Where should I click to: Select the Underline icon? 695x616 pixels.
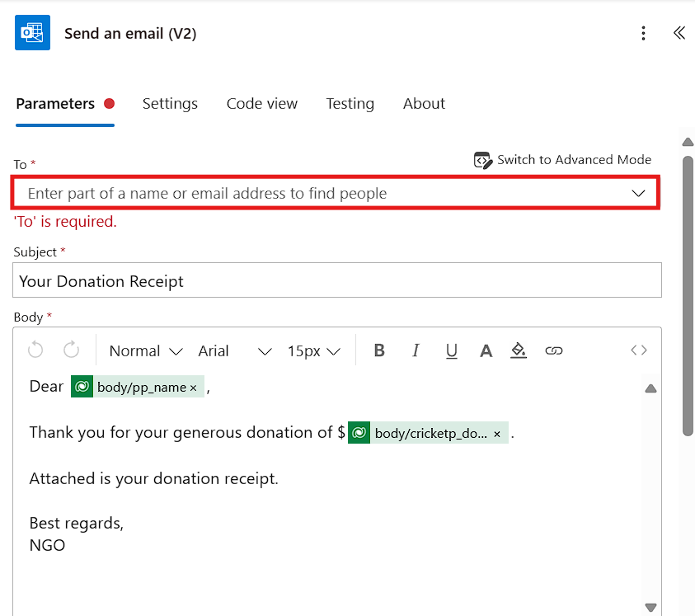[451, 350]
